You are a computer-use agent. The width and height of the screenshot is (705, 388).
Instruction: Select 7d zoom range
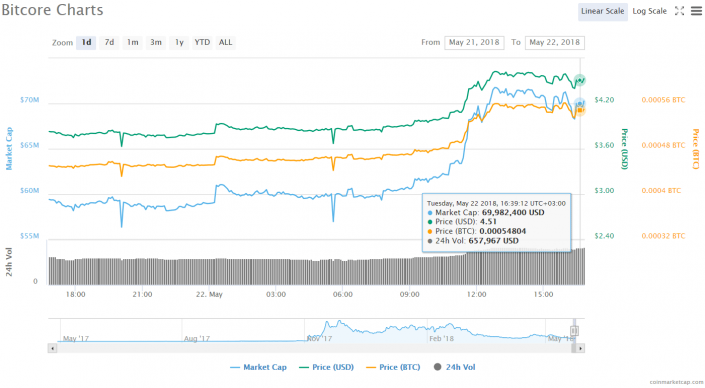tap(109, 42)
